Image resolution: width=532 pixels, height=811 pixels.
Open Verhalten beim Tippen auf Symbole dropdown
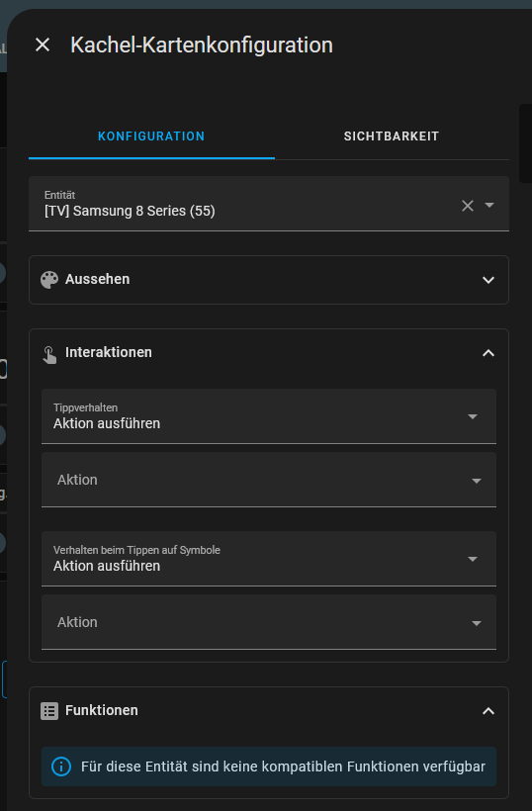[x=269, y=559]
